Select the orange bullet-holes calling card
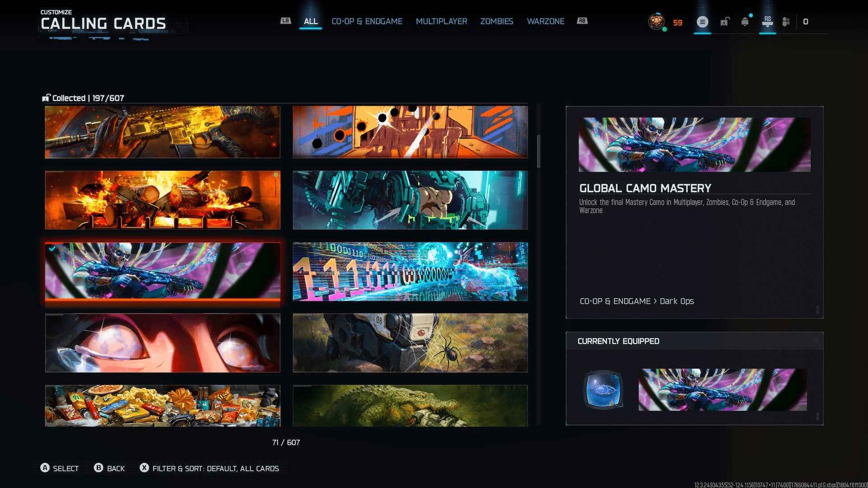Image resolution: width=868 pixels, height=488 pixels. (x=410, y=132)
